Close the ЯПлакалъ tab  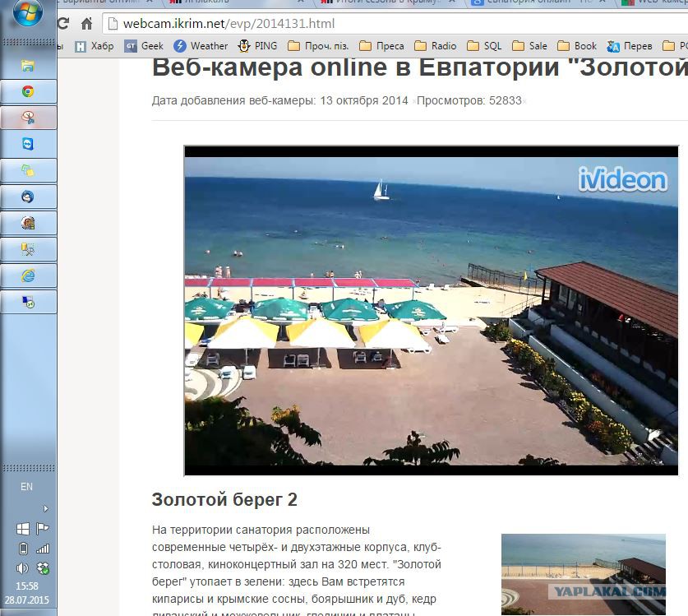[301, 2]
